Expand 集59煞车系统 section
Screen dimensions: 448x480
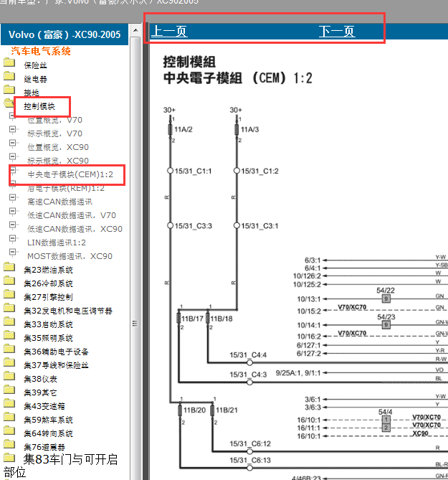(x=48, y=420)
